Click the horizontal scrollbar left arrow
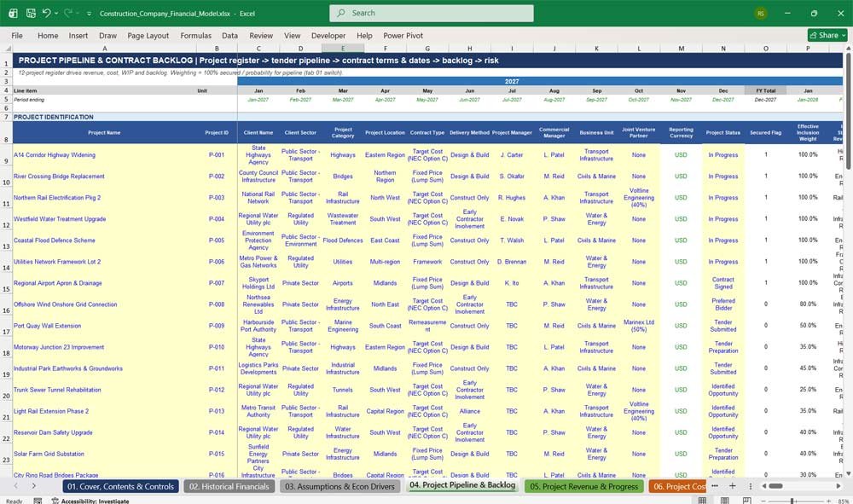 763,486
